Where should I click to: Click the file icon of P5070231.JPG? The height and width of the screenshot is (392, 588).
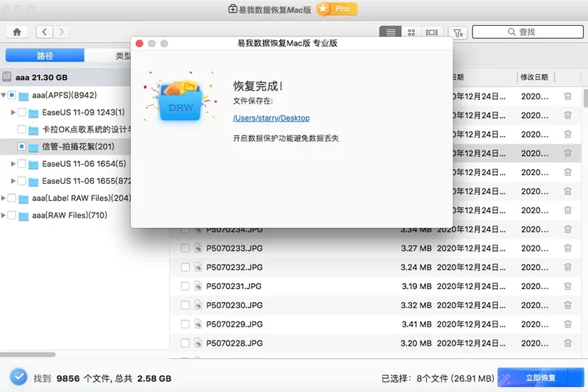198,286
